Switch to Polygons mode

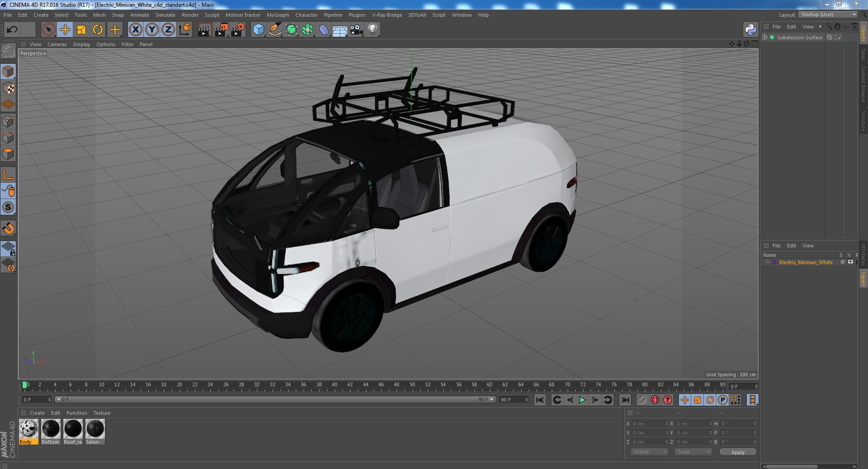(8, 154)
